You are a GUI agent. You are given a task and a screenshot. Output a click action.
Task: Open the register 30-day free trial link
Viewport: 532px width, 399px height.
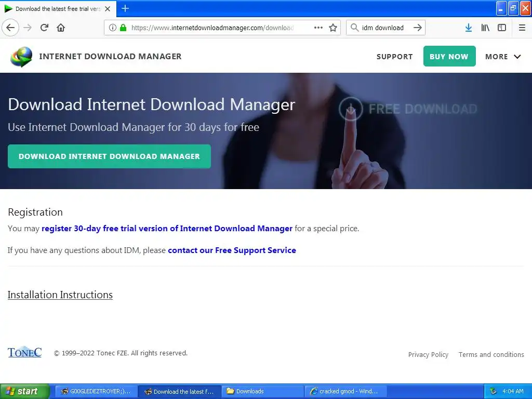tap(167, 229)
